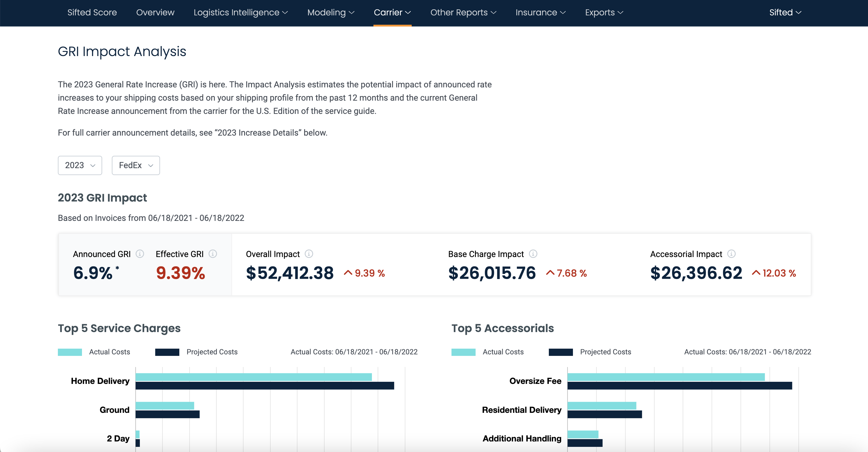
Task: Open the Exports navigation item
Action: coord(603,12)
